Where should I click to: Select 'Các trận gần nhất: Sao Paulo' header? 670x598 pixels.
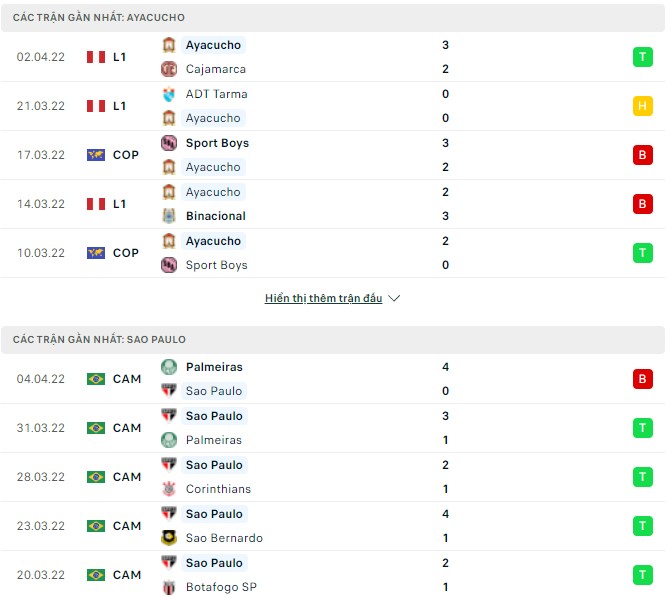[x=99, y=340]
